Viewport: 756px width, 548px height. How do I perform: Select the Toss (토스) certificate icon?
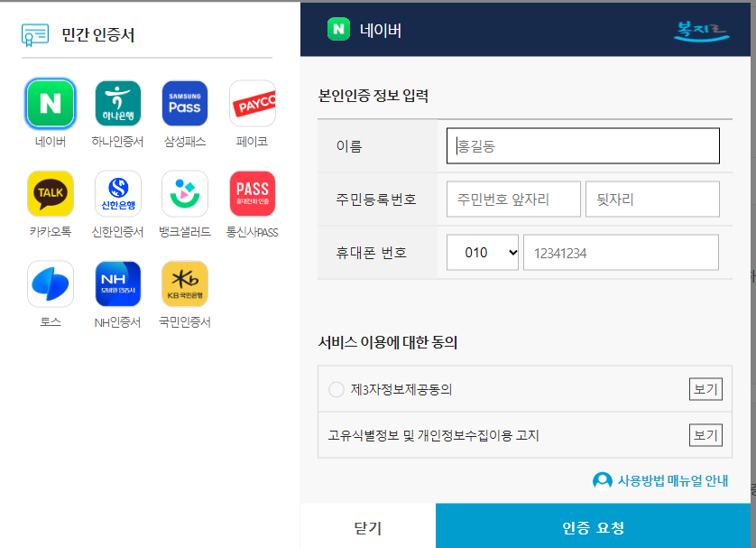pyautogui.click(x=51, y=284)
